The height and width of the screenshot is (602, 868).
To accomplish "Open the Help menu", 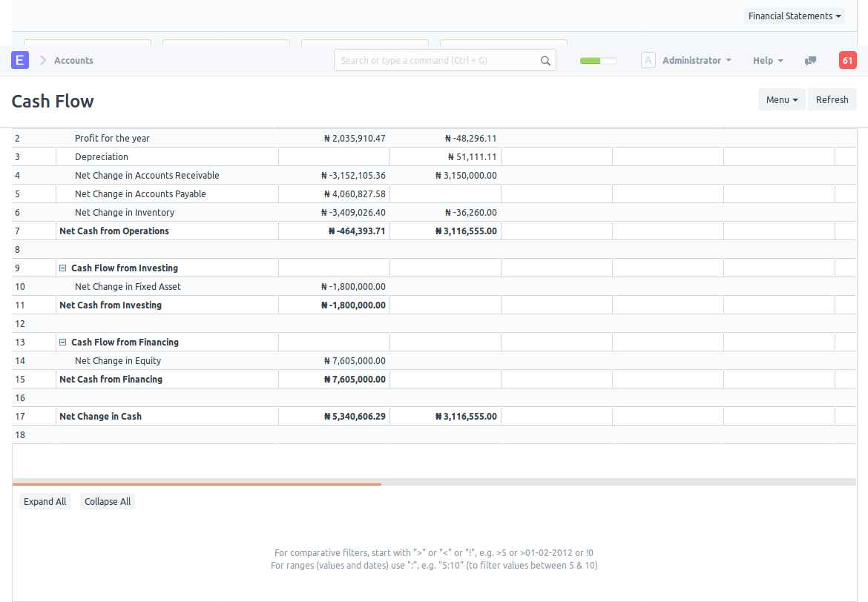I will click(768, 61).
